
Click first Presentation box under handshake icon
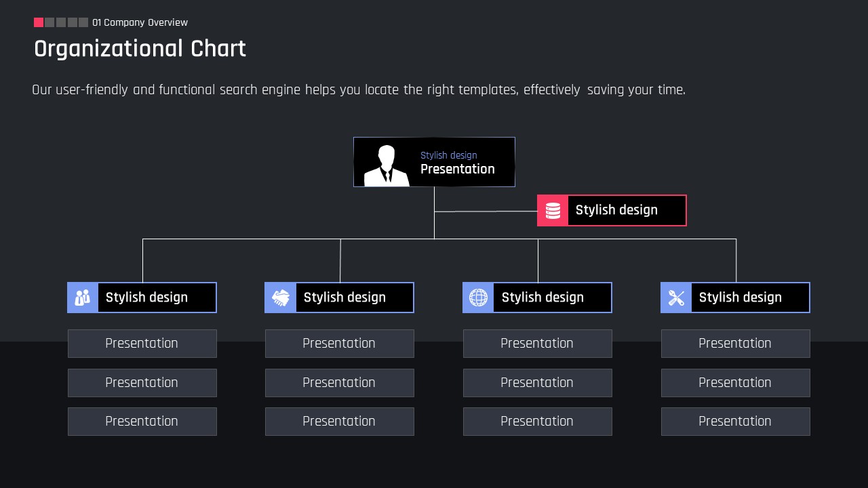pos(340,344)
